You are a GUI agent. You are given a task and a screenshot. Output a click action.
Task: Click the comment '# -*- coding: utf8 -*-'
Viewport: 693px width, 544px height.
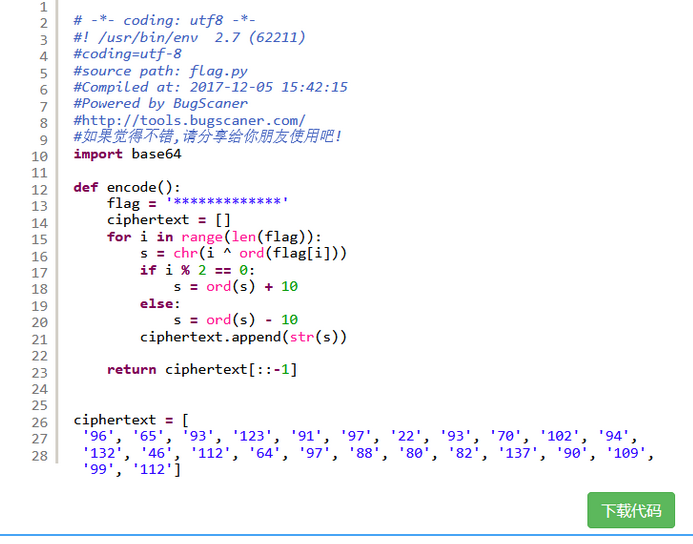[164, 20]
